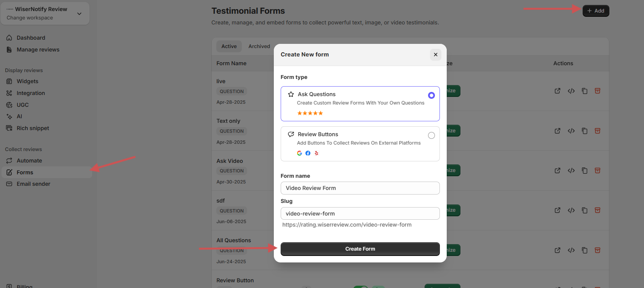Select the Ask Questions radio button
Viewport: 644px width, 288px height.
pyautogui.click(x=431, y=95)
